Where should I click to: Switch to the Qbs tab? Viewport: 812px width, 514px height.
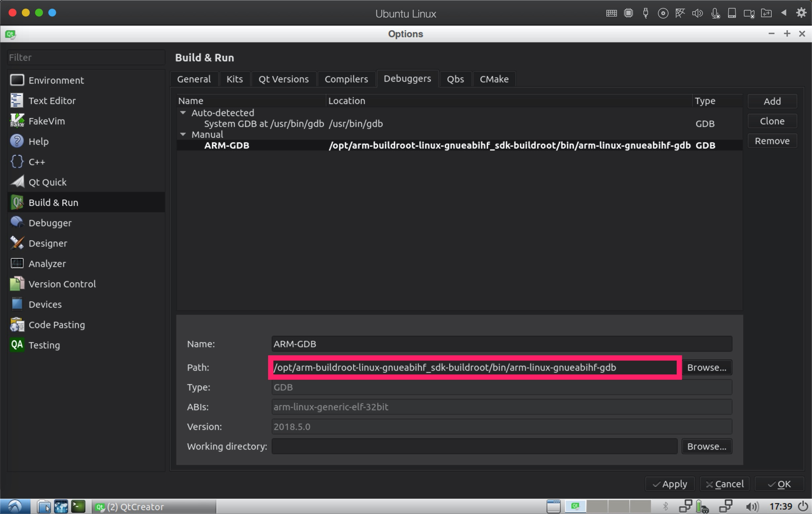(x=455, y=79)
